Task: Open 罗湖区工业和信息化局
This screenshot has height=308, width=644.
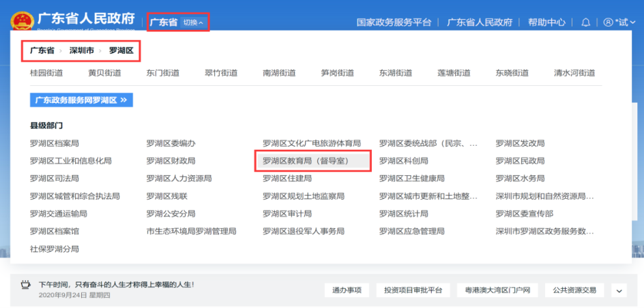Action: (x=71, y=161)
